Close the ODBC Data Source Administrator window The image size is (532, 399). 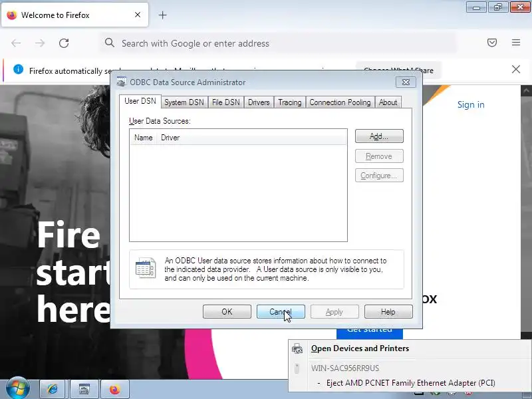point(406,82)
